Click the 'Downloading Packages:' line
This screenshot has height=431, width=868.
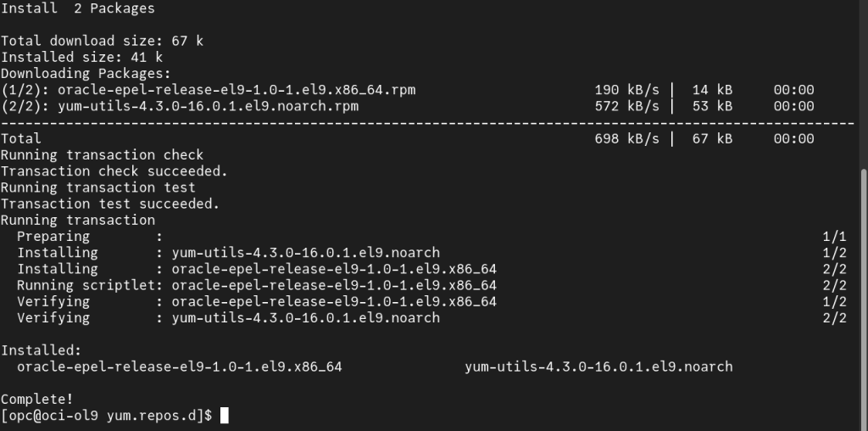tap(86, 73)
